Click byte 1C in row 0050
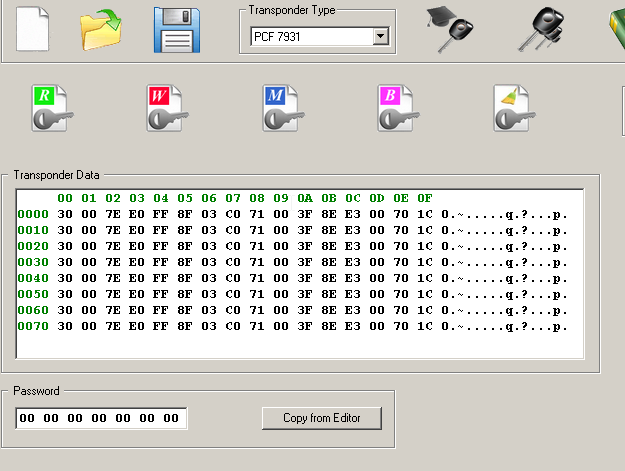Viewport: 625px width, 471px height. point(425,294)
